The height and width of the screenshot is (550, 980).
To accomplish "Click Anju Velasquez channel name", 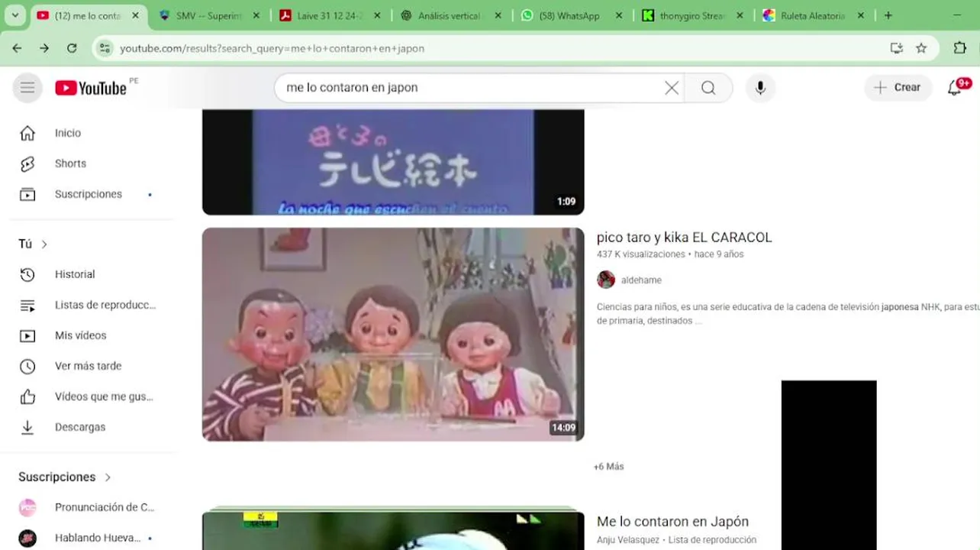I will click(x=628, y=540).
